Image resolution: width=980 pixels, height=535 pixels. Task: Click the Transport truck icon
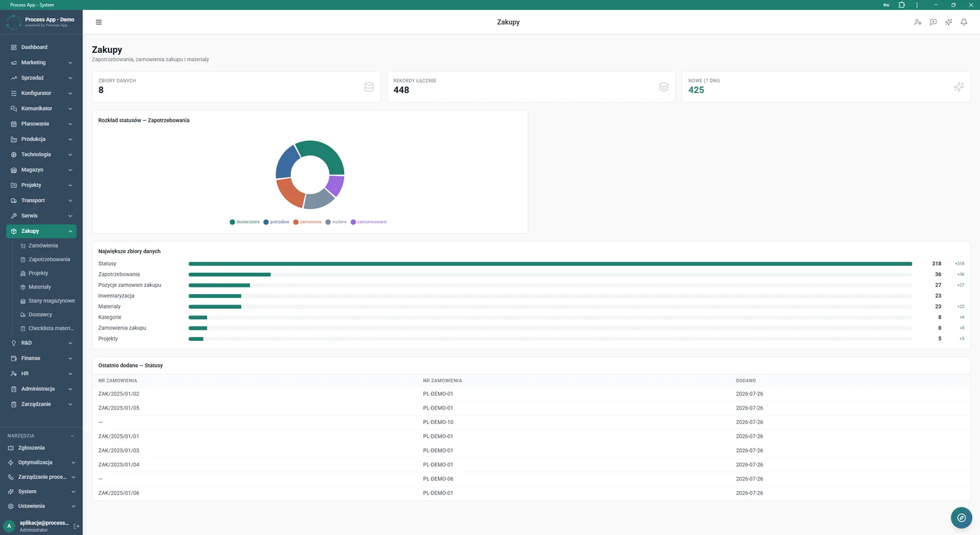pos(13,200)
